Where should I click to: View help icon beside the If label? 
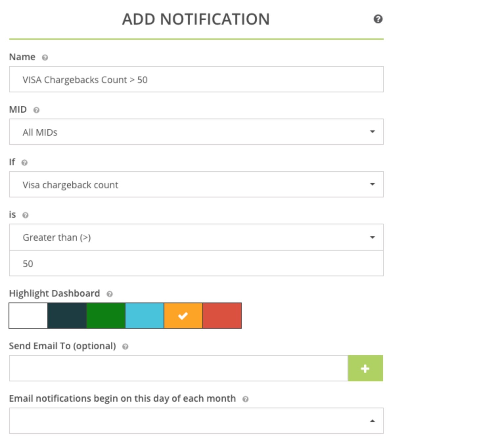[24, 163]
